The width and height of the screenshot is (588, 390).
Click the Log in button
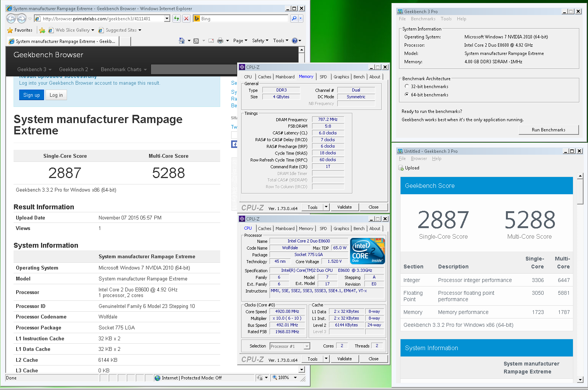pyautogui.click(x=56, y=95)
